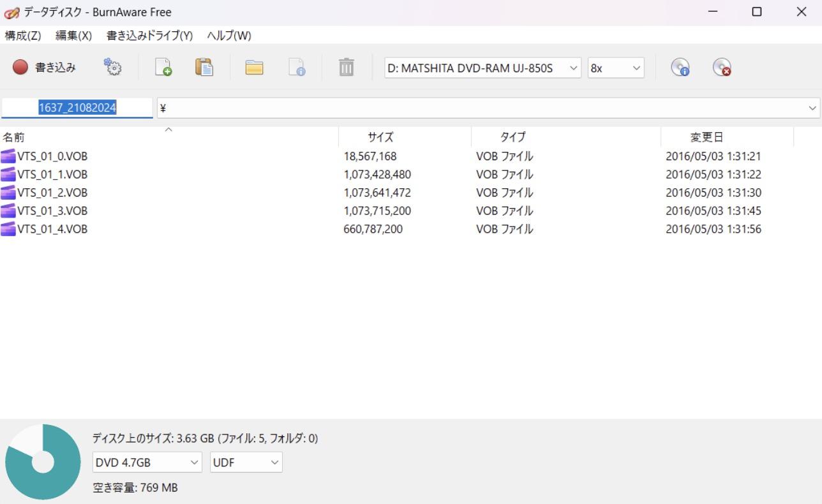Screen dimensions: 822x504
Task: Open the MATSHITA DVD-RAM drive dropdown
Action: (x=483, y=68)
